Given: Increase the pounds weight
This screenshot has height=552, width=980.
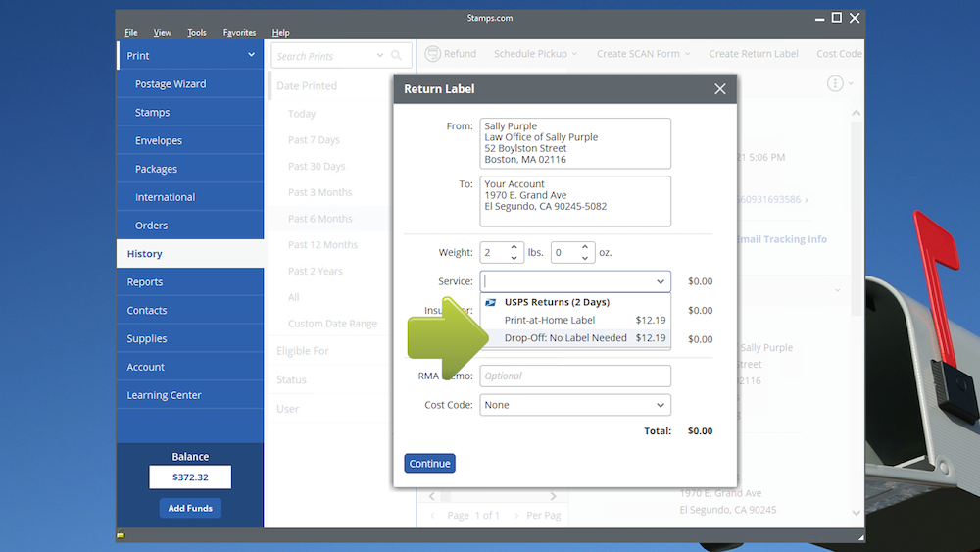Looking at the screenshot, I should click(514, 247).
